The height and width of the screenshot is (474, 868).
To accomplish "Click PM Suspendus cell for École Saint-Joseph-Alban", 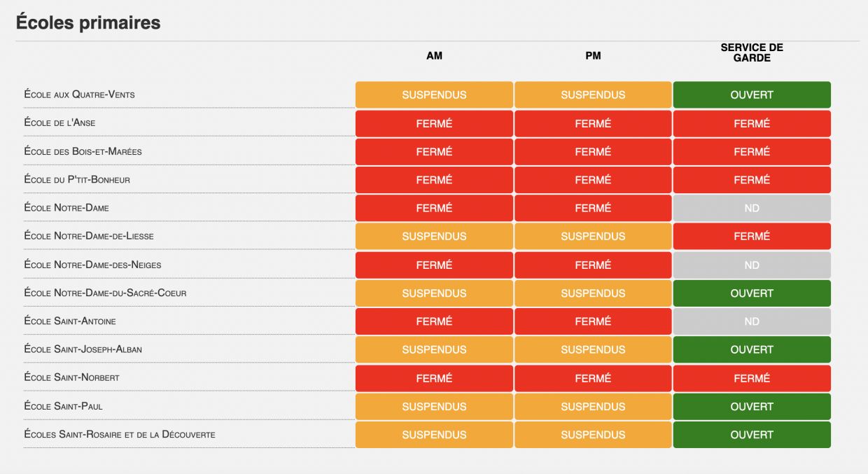I will (593, 349).
